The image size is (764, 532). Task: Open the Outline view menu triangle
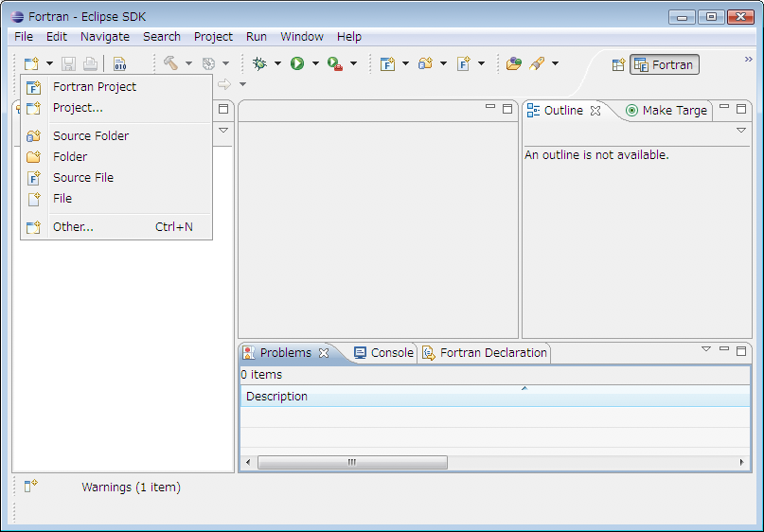(741, 130)
